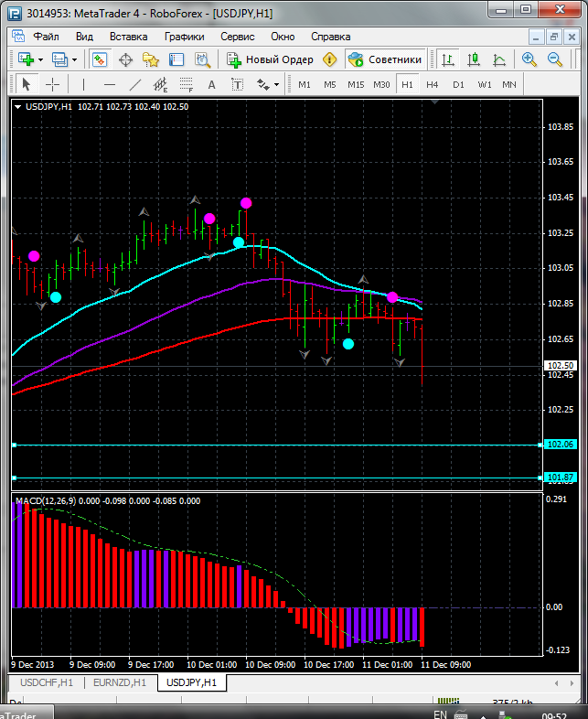
Task: Click the yellow MetaEditor diamond icon
Action: tap(329, 59)
